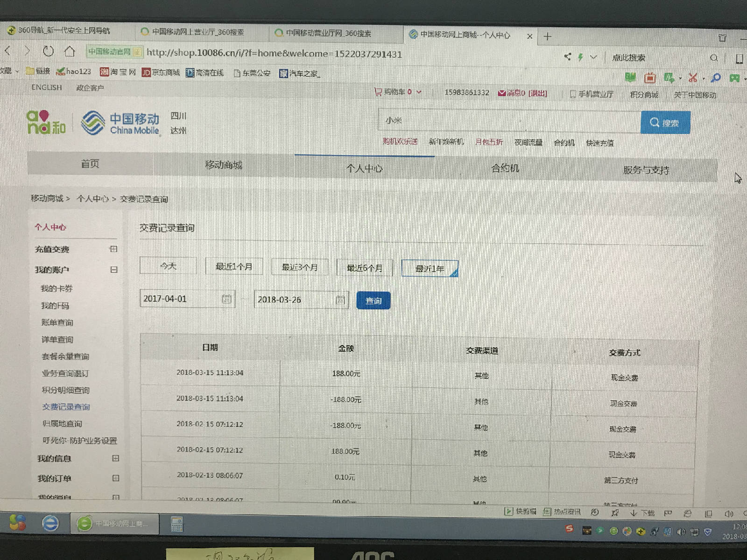Viewport: 747px width, 560px height.
Task: Open the 移动商城 navigation tab
Action: tap(224, 165)
